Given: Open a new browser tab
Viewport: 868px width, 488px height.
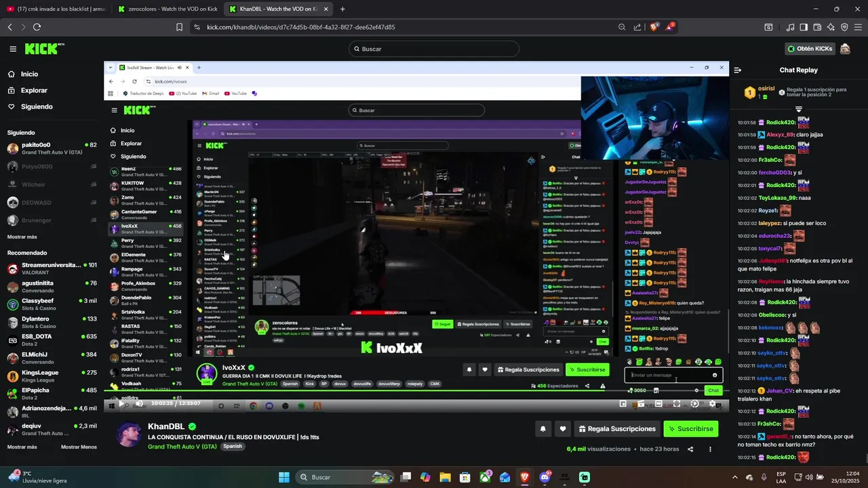Looking at the screenshot, I should pos(342,9).
